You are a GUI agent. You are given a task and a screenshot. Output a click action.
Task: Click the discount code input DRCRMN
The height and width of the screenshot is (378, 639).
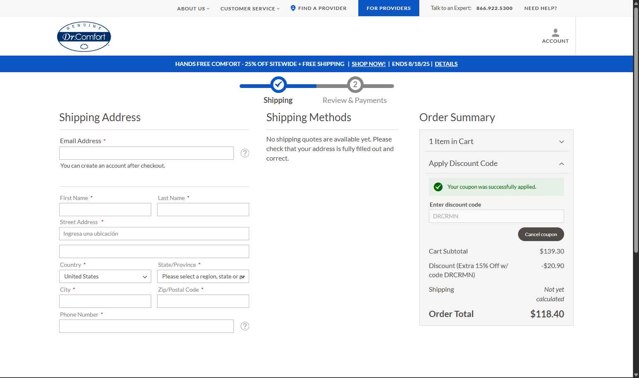point(496,216)
